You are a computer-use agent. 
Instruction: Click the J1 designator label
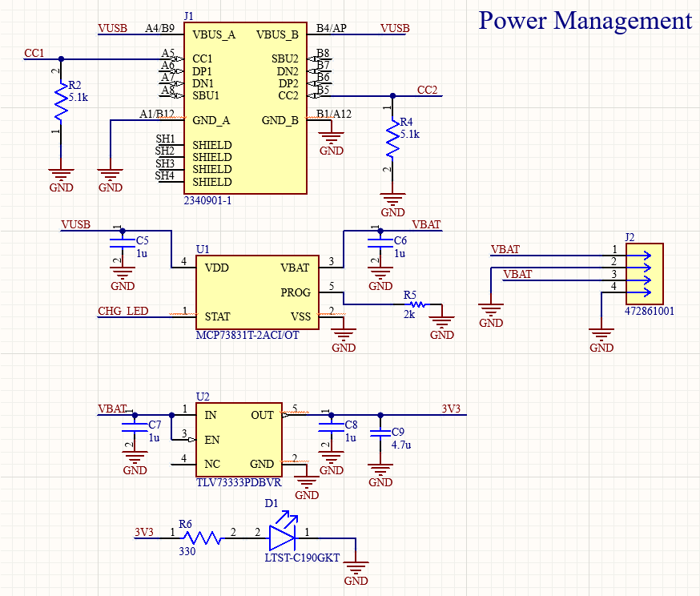(188, 17)
